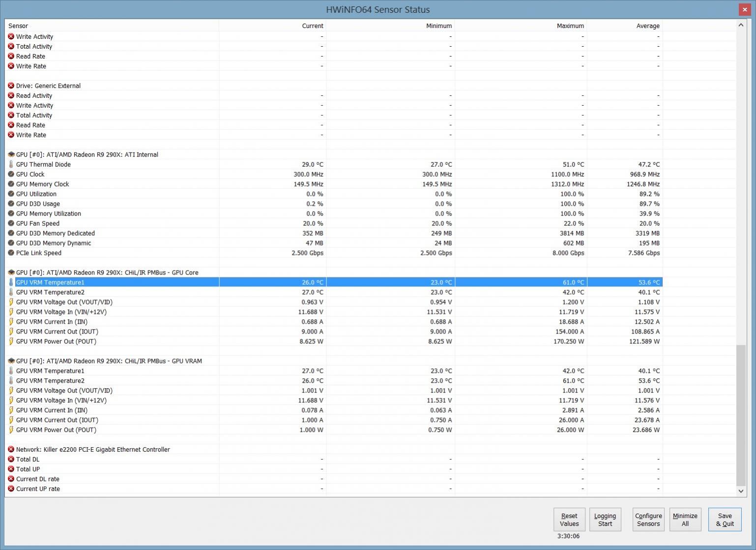
Task: Click the red X icon beside Current UP rate
Action: click(11, 489)
